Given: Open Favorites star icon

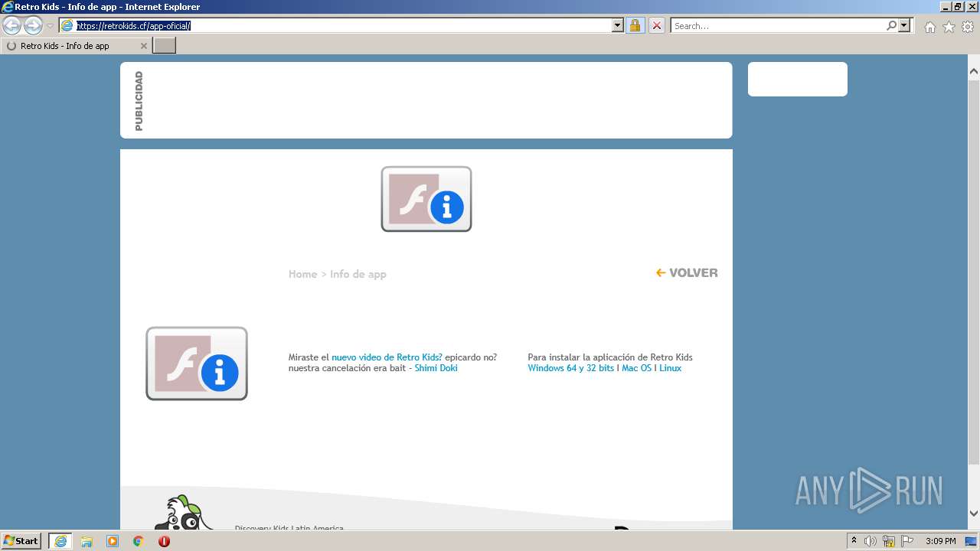Looking at the screenshot, I should [x=949, y=27].
